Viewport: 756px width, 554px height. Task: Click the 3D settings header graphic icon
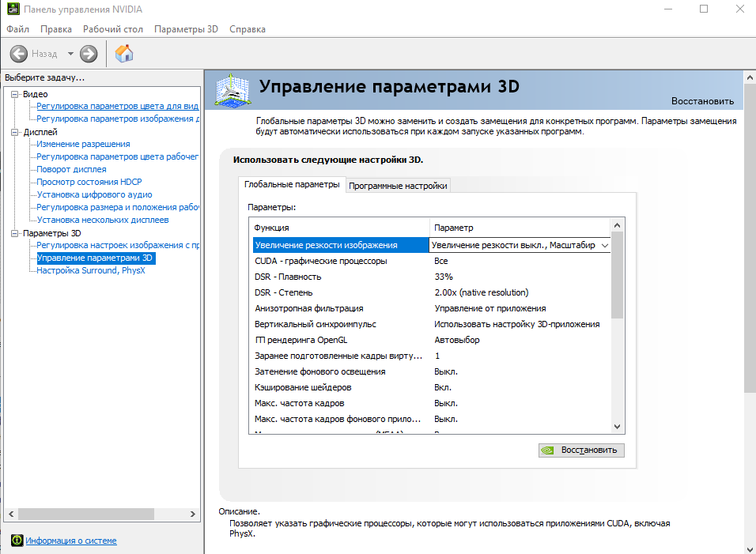(x=232, y=91)
